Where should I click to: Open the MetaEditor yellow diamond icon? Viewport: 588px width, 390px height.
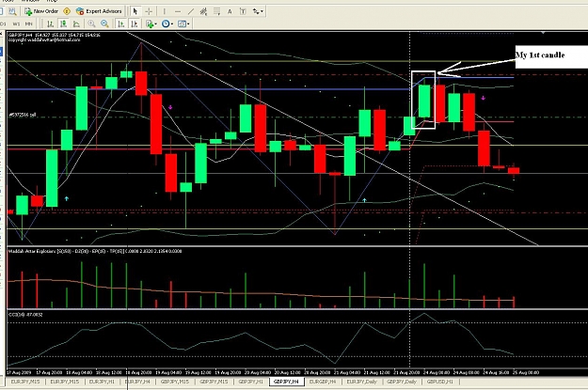click(67, 11)
